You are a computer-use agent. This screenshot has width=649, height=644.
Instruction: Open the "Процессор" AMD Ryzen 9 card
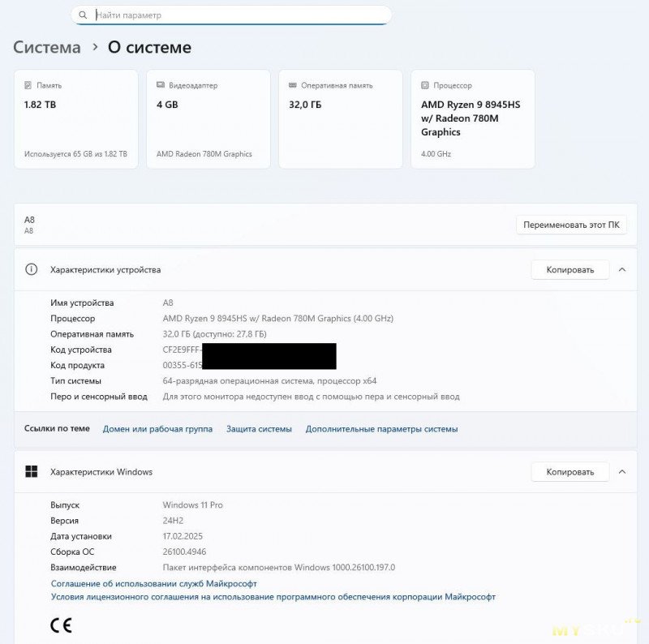click(473, 119)
